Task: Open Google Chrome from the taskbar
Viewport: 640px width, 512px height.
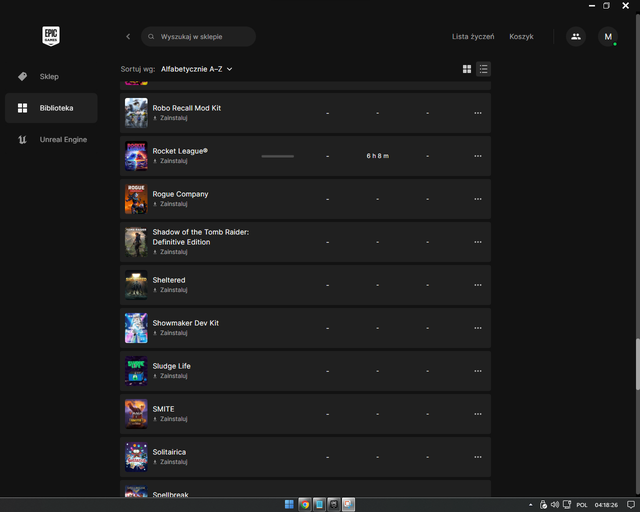Action: (x=304, y=505)
